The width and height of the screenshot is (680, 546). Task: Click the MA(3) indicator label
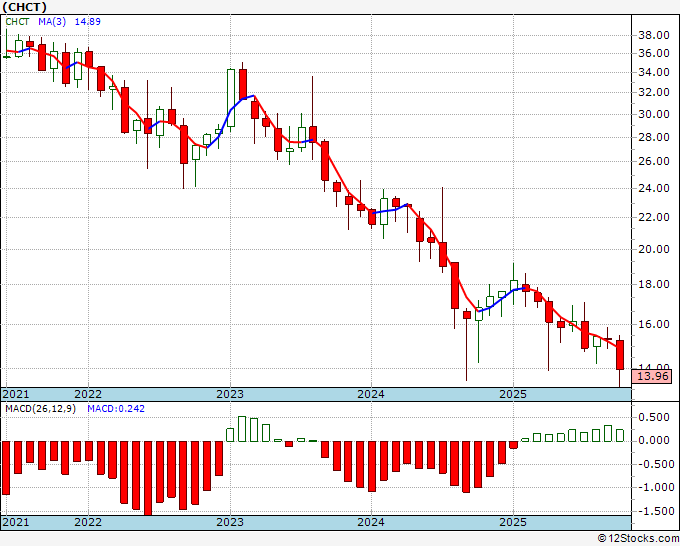tap(52, 22)
